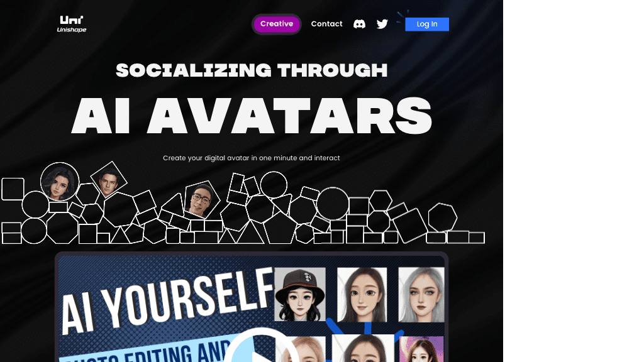Select the Creative menu item
This screenshot has height=362, width=644.
tap(277, 24)
